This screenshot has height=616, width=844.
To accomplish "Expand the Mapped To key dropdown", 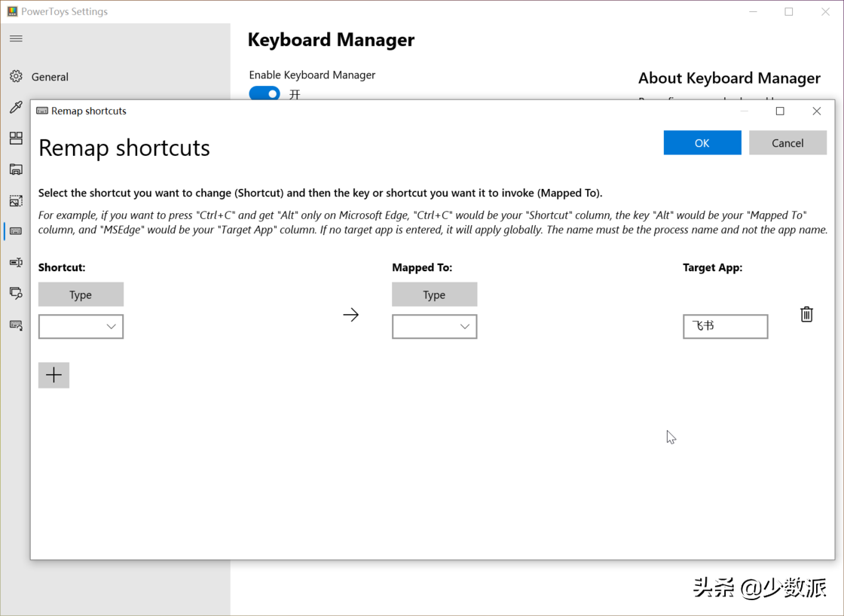I will click(434, 327).
